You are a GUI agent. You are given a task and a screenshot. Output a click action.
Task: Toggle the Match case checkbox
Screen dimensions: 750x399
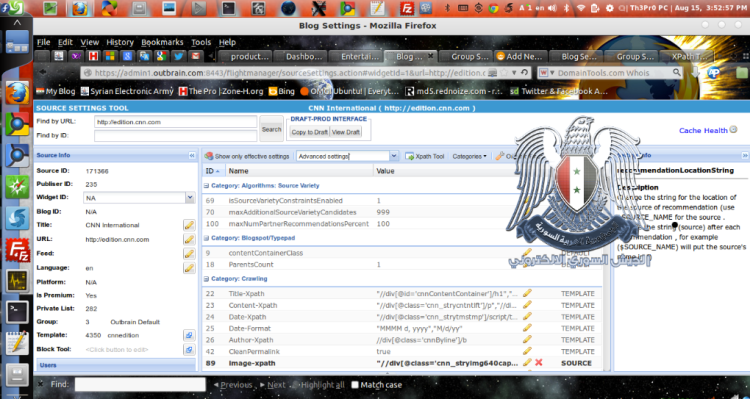[x=354, y=385]
